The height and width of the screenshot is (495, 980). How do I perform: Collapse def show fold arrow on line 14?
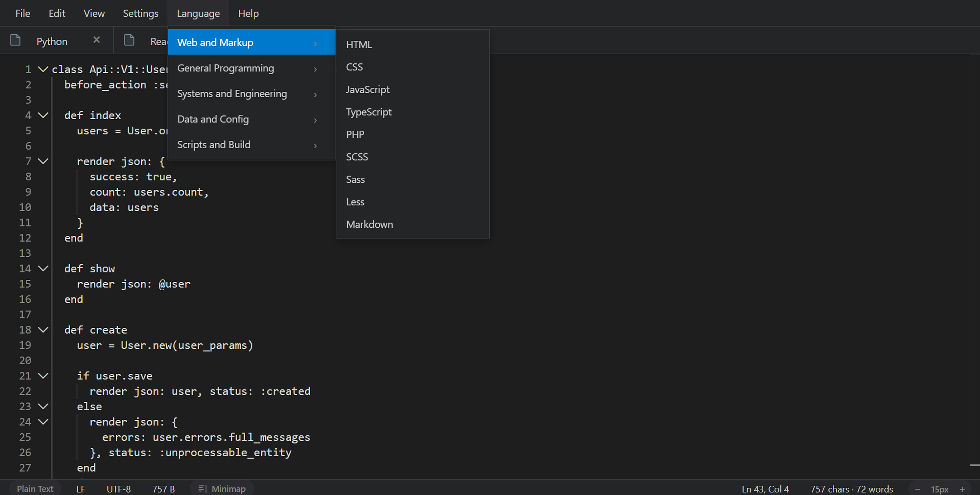pos(43,268)
